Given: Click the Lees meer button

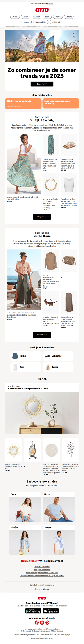Looking at the screenshot, I should [x=42, y=84].
